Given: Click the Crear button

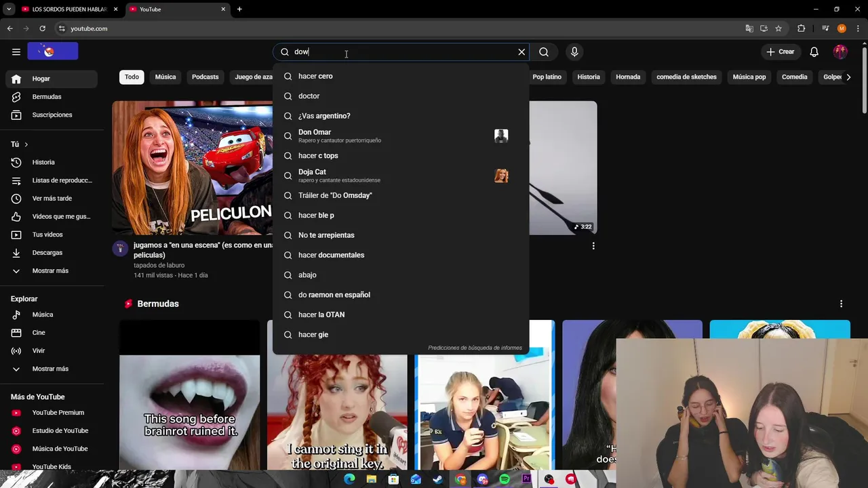Looking at the screenshot, I should point(780,52).
